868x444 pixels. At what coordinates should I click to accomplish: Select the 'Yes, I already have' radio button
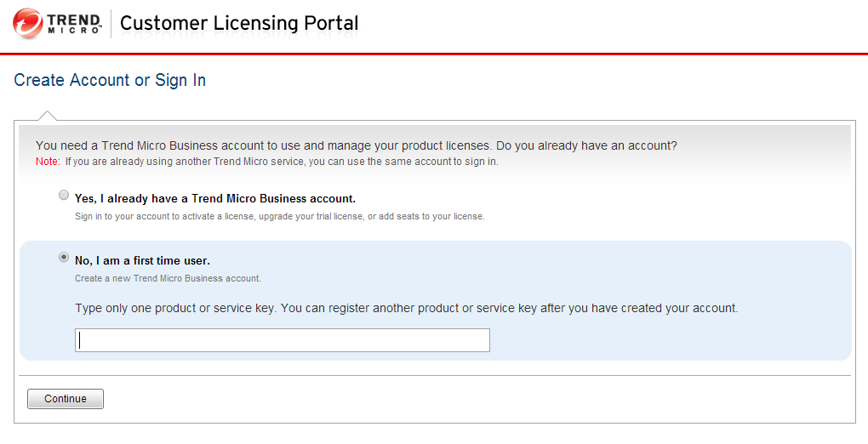64,196
